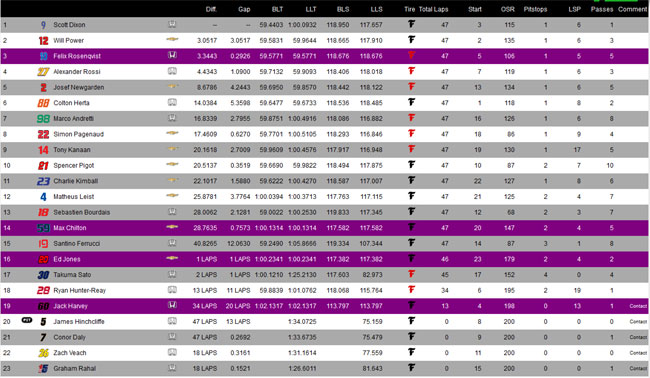Click Simon Pagenaud's number 22 icon
650x378 pixels.
coord(43,134)
